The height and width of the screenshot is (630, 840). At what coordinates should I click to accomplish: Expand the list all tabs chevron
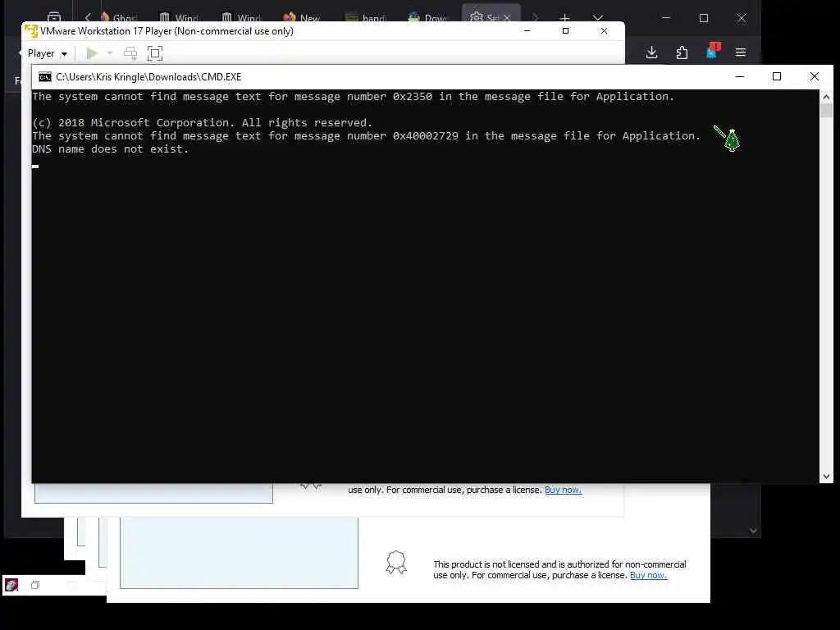click(x=598, y=18)
